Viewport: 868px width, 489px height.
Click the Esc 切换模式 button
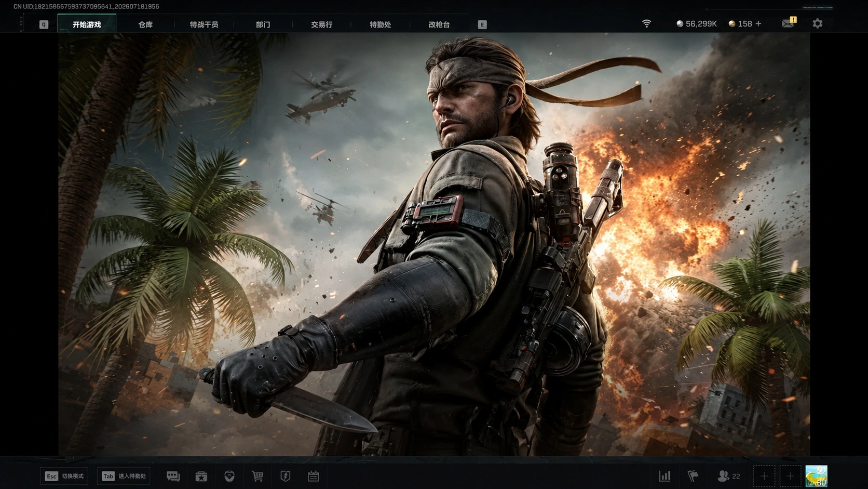click(x=64, y=476)
